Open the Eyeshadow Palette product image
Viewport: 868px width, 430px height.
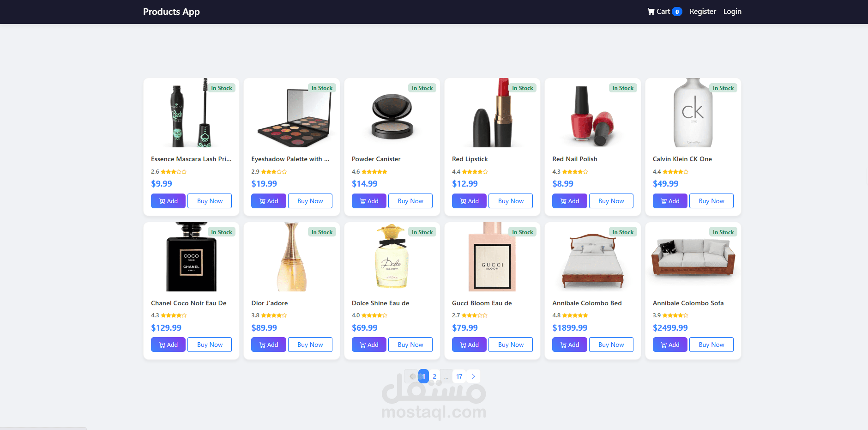click(292, 113)
